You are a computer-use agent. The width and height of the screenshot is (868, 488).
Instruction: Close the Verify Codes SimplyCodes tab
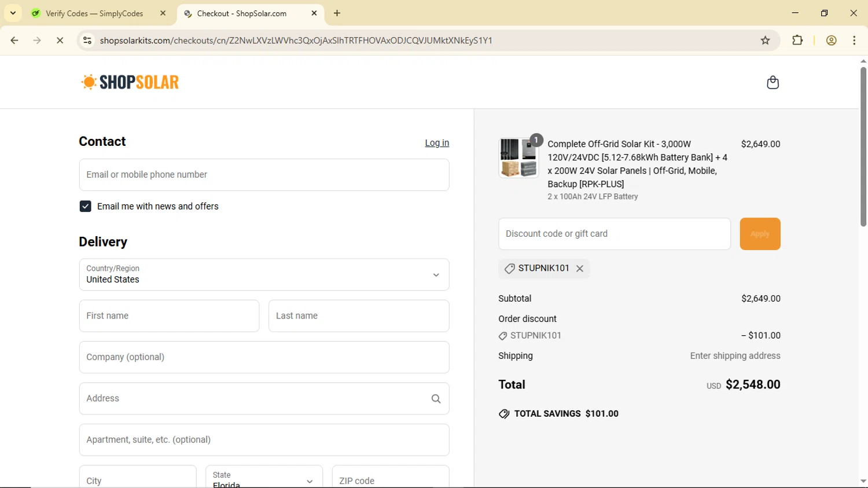tap(163, 13)
